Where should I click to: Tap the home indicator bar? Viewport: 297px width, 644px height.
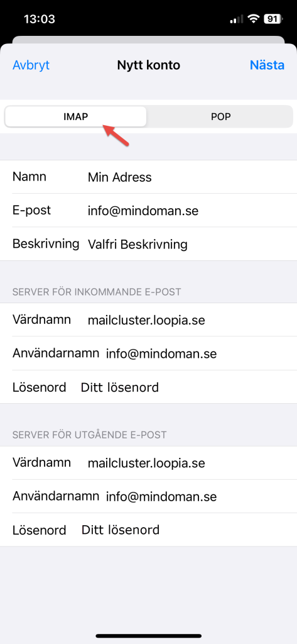(x=148, y=636)
